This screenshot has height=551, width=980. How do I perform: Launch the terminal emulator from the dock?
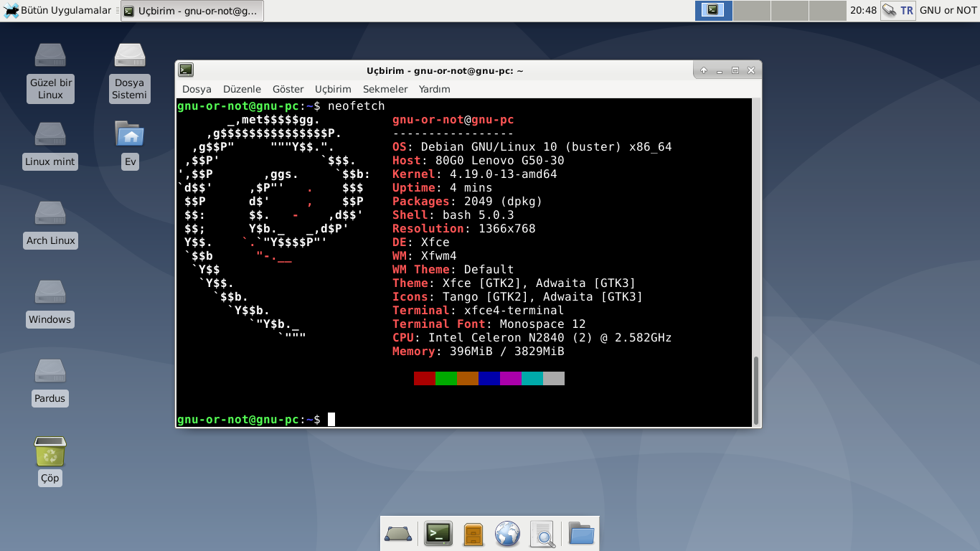tap(438, 534)
